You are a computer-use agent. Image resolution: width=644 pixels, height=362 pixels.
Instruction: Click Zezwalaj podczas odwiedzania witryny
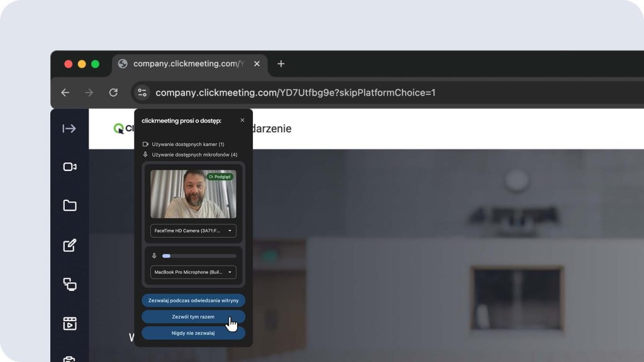point(194,300)
